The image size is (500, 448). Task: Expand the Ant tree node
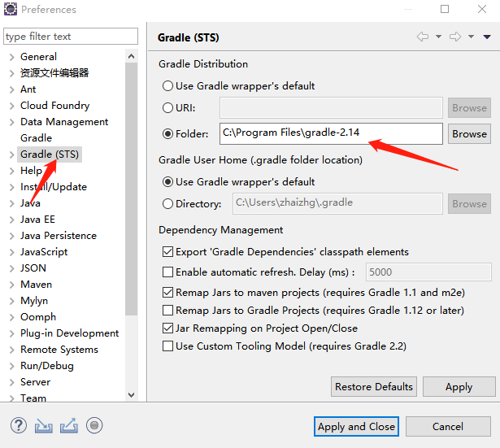(x=12, y=89)
